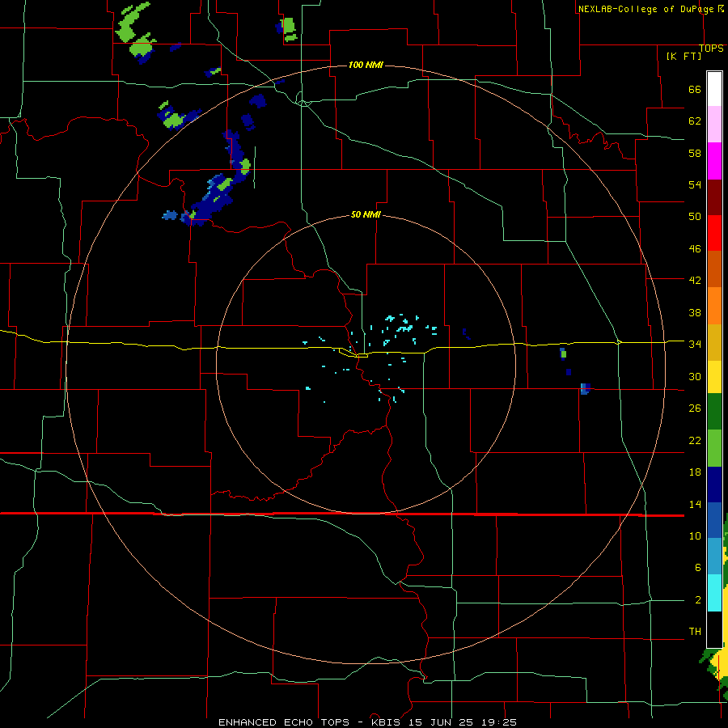Click legend value '46'

point(695,249)
